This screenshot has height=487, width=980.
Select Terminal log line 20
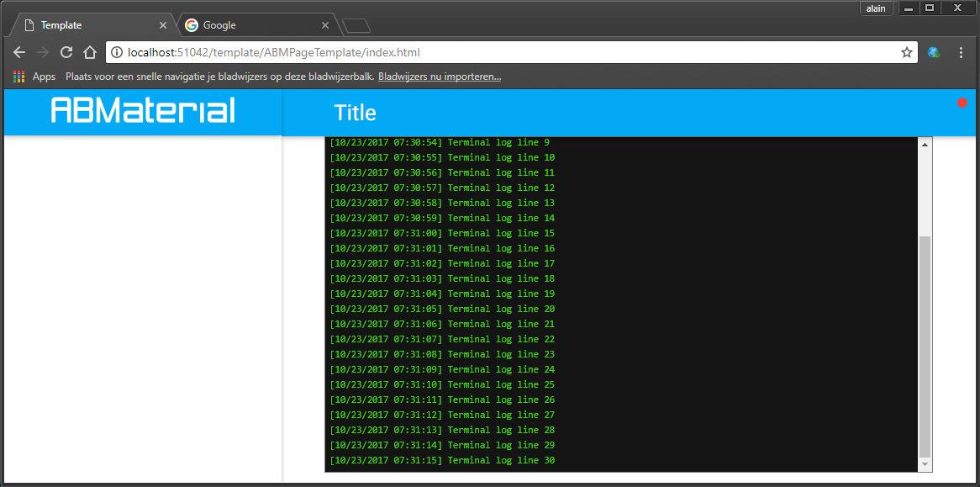coord(442,309)
